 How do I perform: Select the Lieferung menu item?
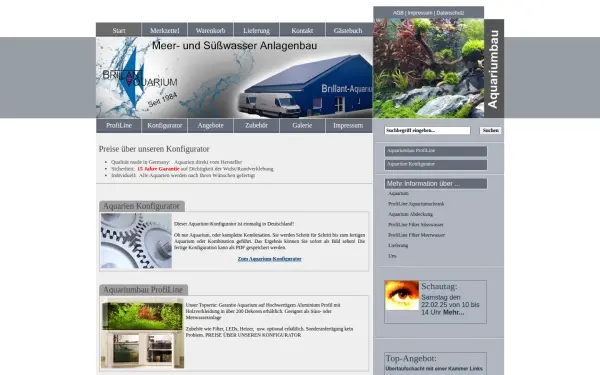256,30
